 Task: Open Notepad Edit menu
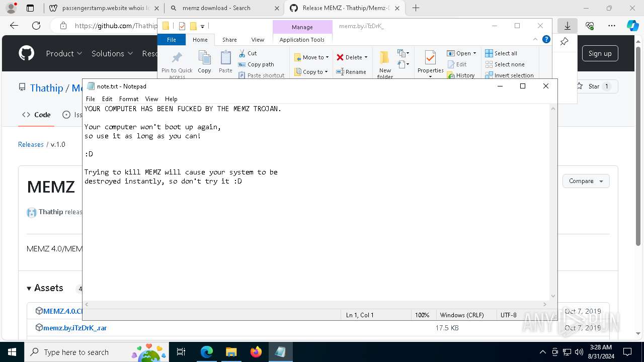pos(107,99)
